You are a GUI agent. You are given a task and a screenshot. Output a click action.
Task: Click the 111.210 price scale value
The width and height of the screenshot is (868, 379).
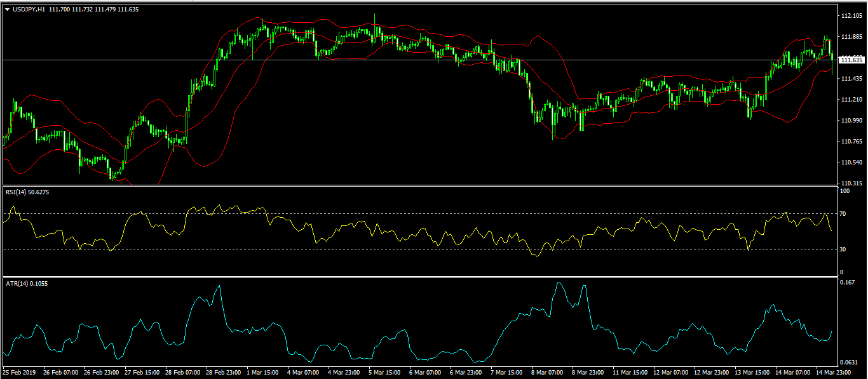[851, 100]
